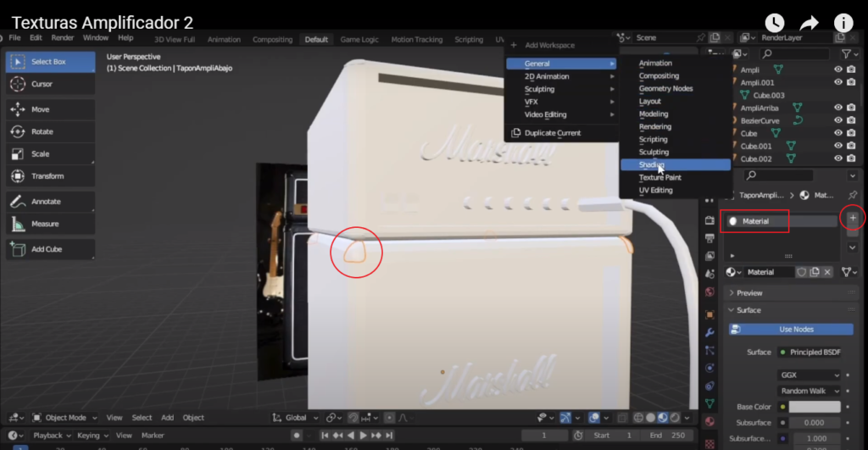868x450 pixels.
Task: Disable rendering camera icon for Ampli.001
Action: [x=851, y=82]
